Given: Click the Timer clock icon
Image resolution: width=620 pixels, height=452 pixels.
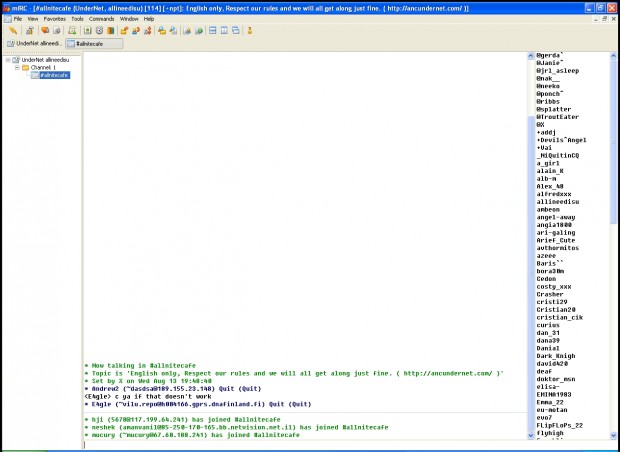Looking at the screenshot, I should click(99, 30).
